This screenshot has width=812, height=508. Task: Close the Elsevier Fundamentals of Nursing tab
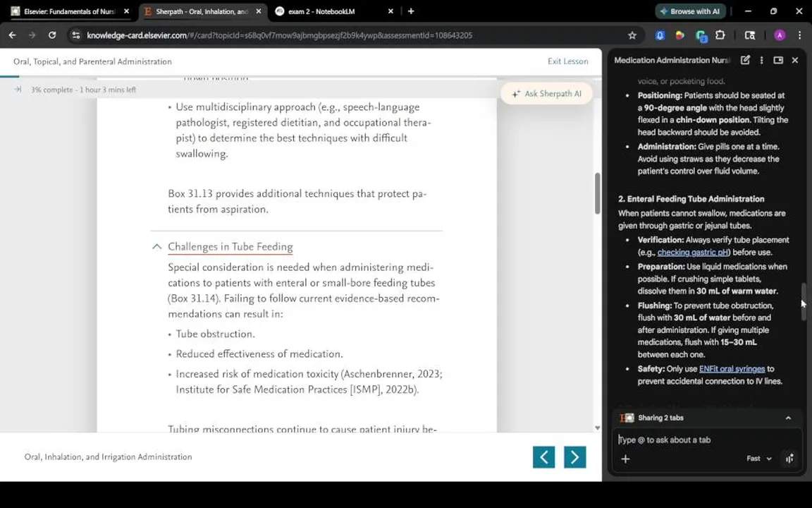(126, 11)
